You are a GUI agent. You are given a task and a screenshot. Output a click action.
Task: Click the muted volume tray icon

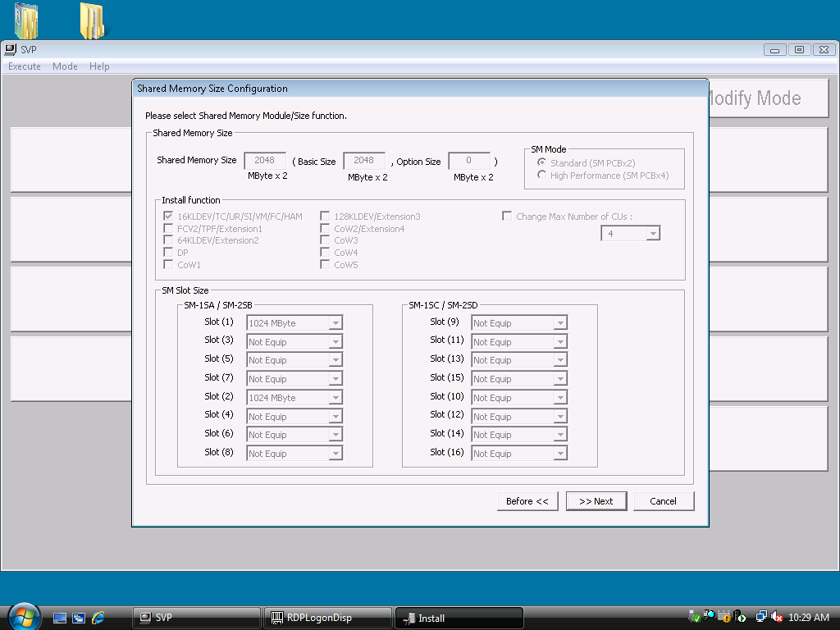click(776, 617)
